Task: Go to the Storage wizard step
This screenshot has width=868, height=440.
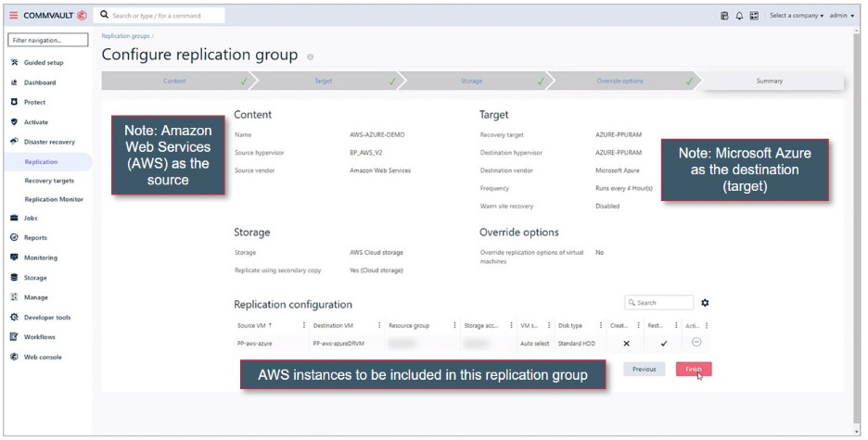Action: tap(472, 81)
